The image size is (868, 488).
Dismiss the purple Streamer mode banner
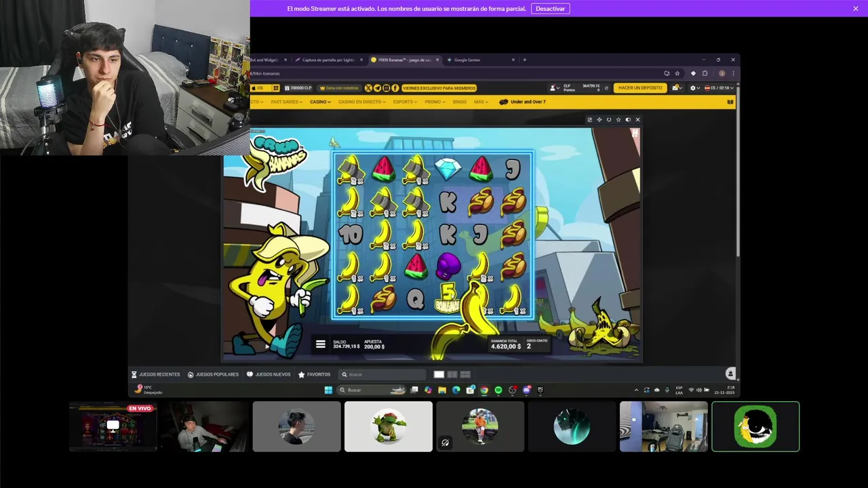[856, 9]
